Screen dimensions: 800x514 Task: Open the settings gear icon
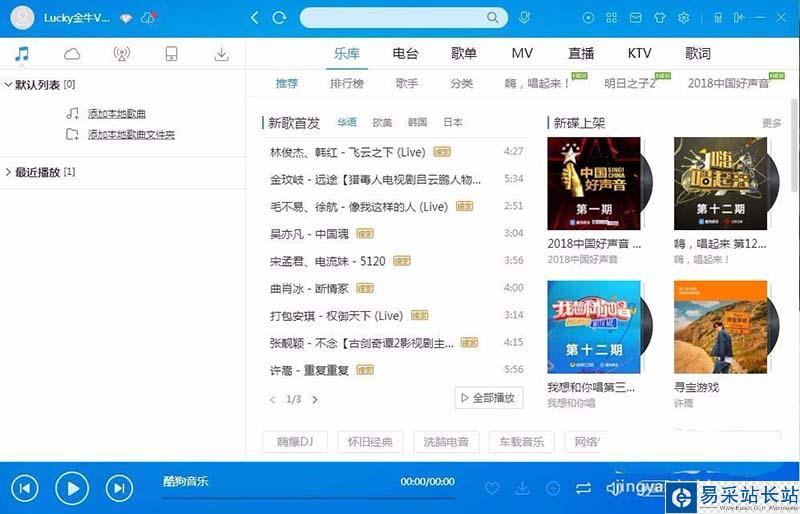pos(684,18)
